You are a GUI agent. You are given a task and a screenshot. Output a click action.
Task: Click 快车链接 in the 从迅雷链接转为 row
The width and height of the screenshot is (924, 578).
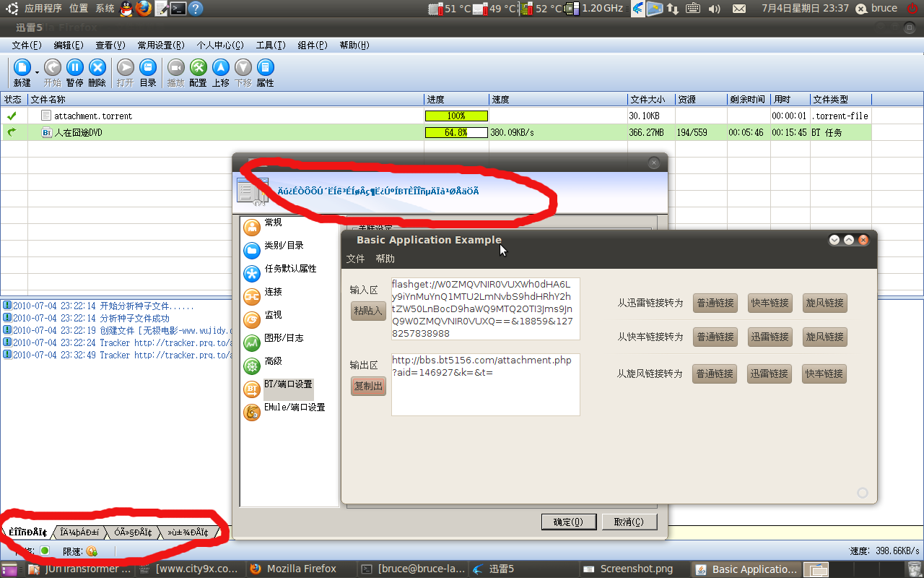tap(770, 303)
